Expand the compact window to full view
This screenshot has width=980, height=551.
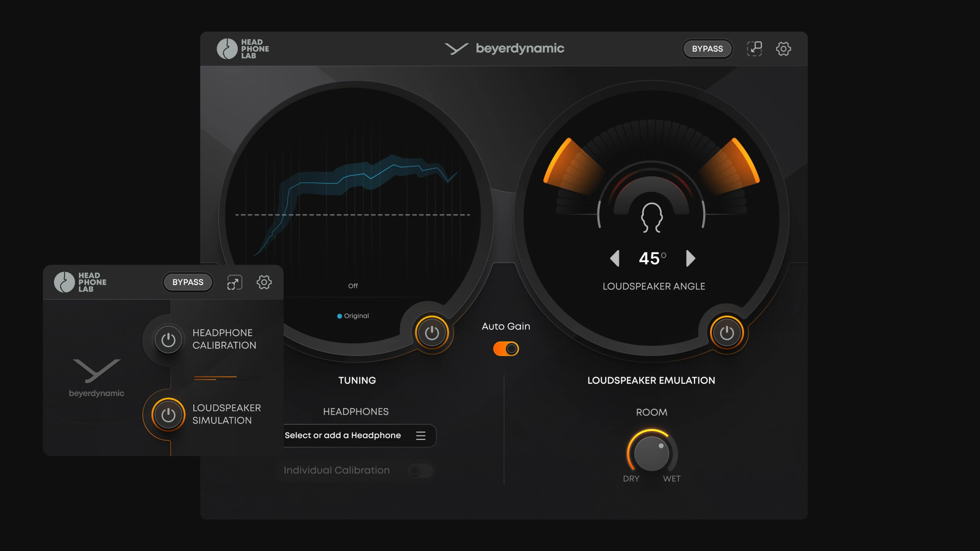(x=235, y=282)
